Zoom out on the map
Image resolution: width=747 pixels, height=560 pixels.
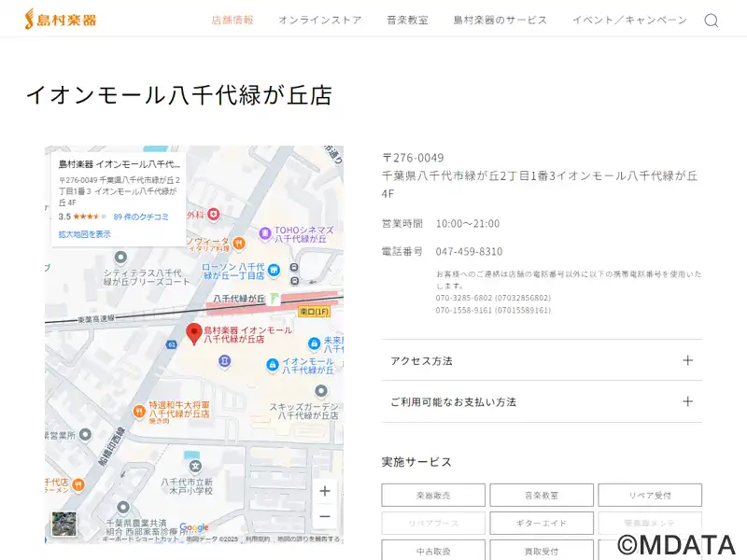click(325, 516)
